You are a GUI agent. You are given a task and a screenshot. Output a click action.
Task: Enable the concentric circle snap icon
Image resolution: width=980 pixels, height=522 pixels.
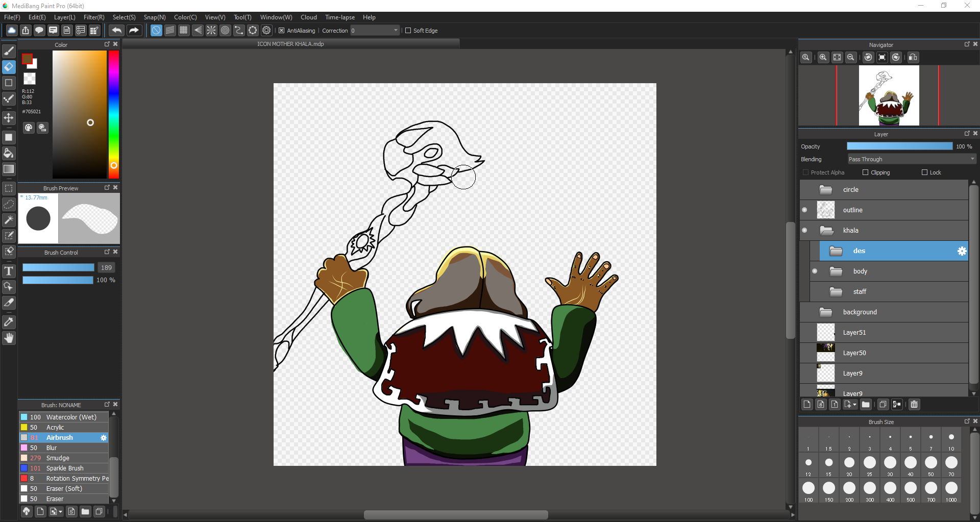225,31
